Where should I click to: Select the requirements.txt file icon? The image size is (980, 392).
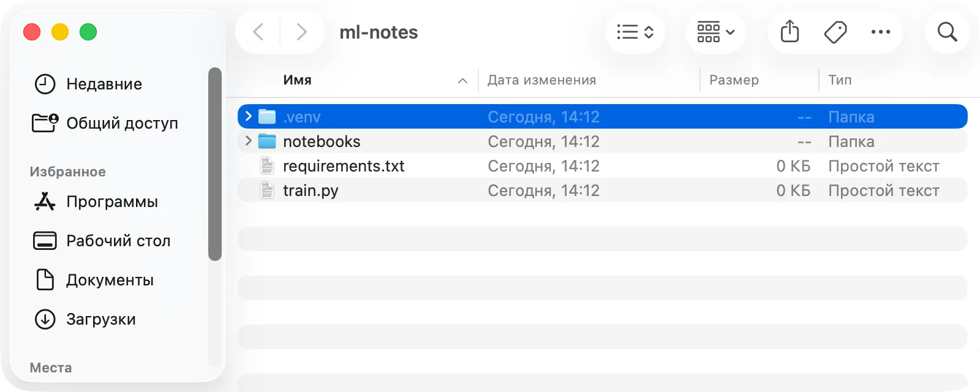pyautogui.click(x=267, y=165)
